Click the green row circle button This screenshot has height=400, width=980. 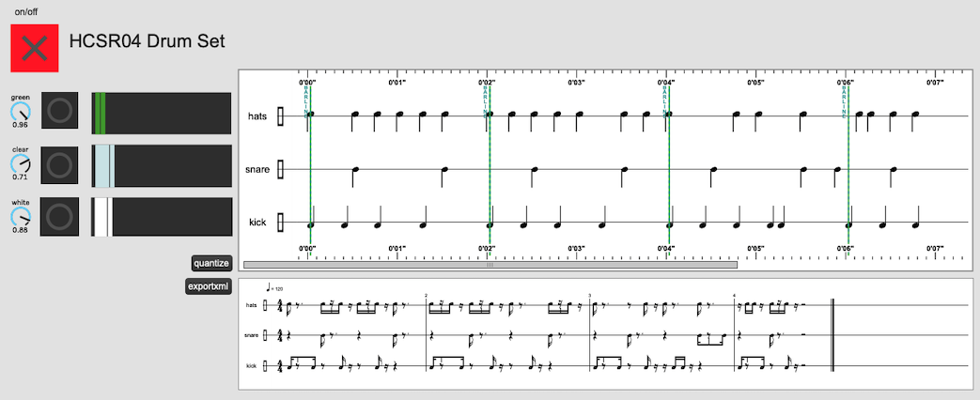pyautogui.click(x=60, y=111)
